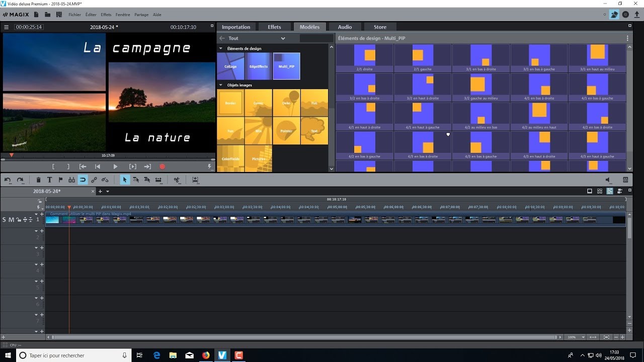Open the Effets menu in menu bar
Image resolution: width=644 pixels, height=362 pixels.
[106, 15]
